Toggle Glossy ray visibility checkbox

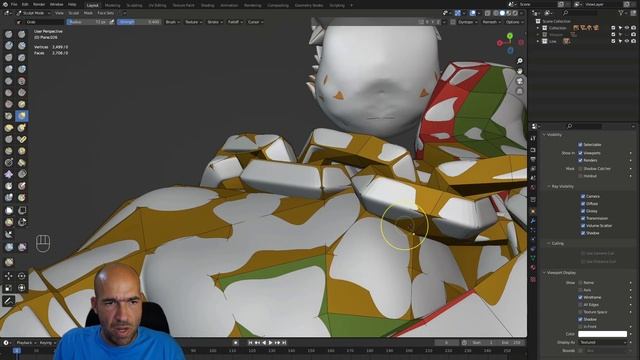point(583,211)
